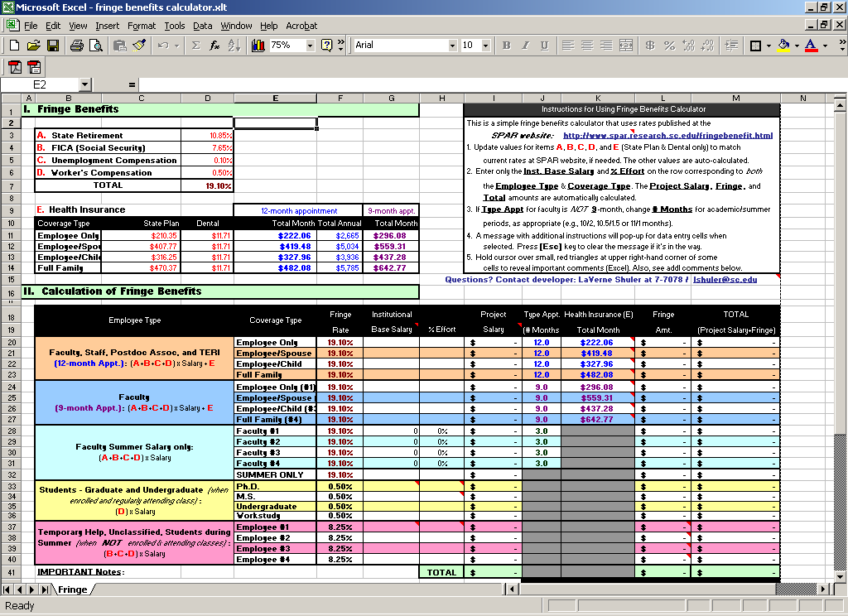Screen dimensions: 848x616
Task: Click the lshuler@sc.edu email link
Action: [725, 280]
